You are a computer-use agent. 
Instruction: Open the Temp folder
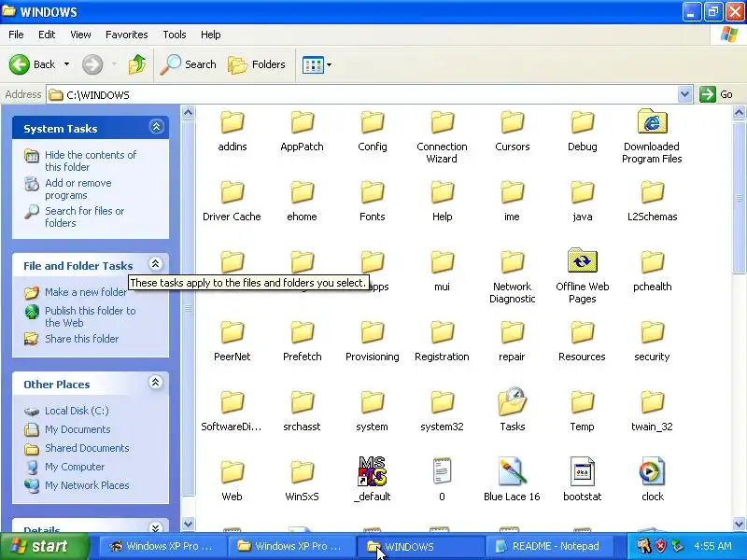point(582,412)
